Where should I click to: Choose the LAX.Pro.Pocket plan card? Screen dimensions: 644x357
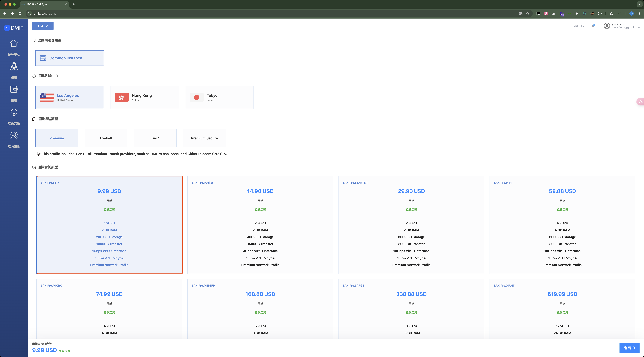coord(260,225)
